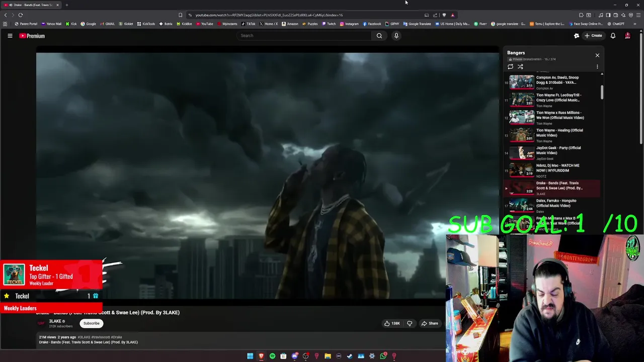The width and height of the screenshot is (644, 362).
Task: Dislike the Drake - Bands video
Action: (410, 323)
